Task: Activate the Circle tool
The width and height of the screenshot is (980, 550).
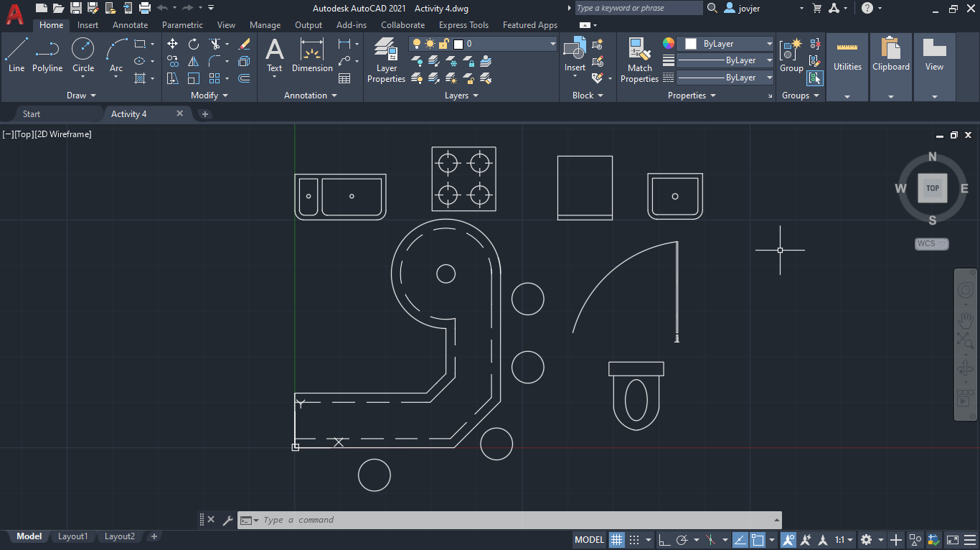Action: pos(83,56)
